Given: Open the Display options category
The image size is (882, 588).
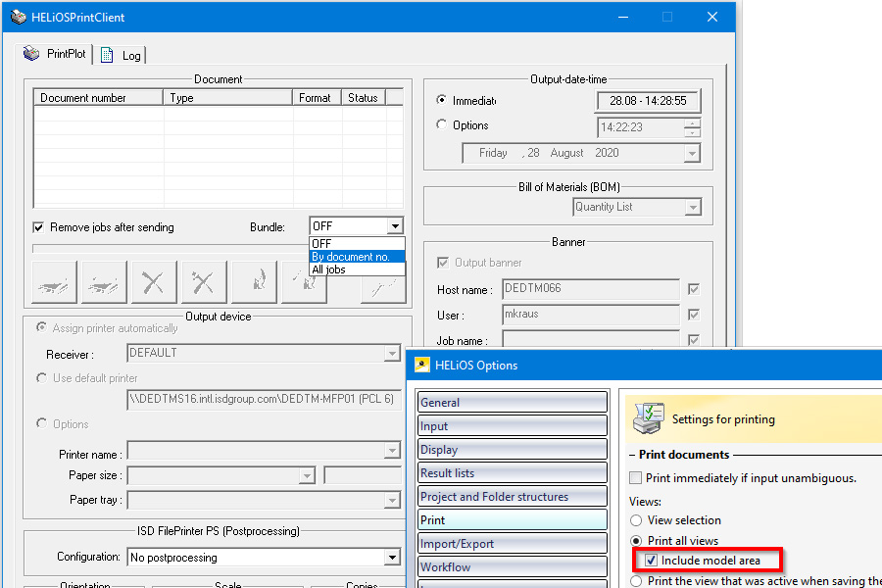Looking at the screenshot, I should tap(513, 450).
